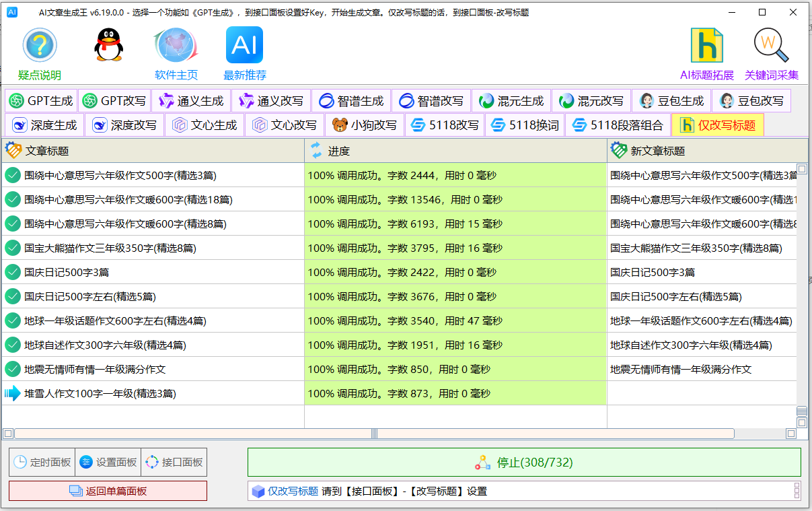Click the checkmark beside the 精选18篇 article row
This screenshot has width=812, height=511.
13,199
